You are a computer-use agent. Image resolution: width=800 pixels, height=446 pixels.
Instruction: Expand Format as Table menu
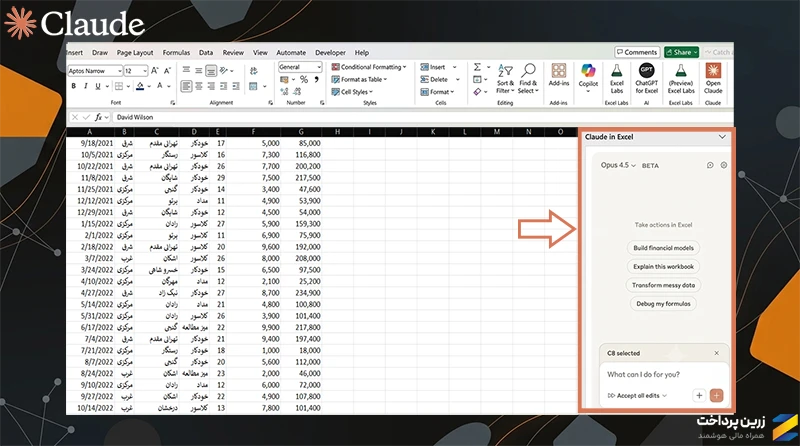[359, 80]
